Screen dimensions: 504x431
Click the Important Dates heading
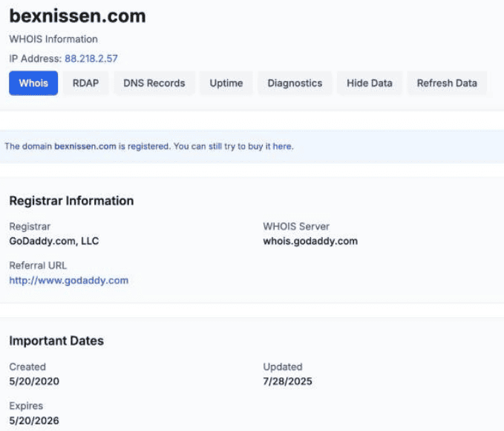(56, 341)
